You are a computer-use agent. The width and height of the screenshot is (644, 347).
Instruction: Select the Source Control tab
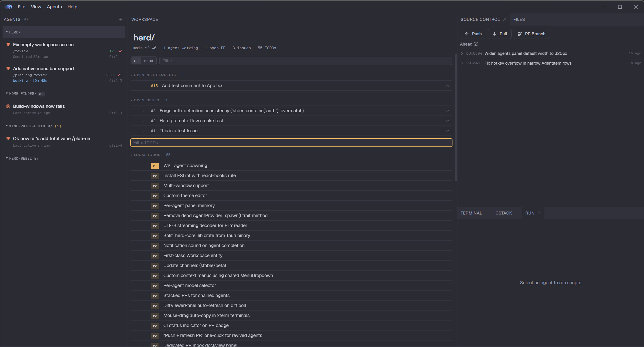click(x=480, y=19)
